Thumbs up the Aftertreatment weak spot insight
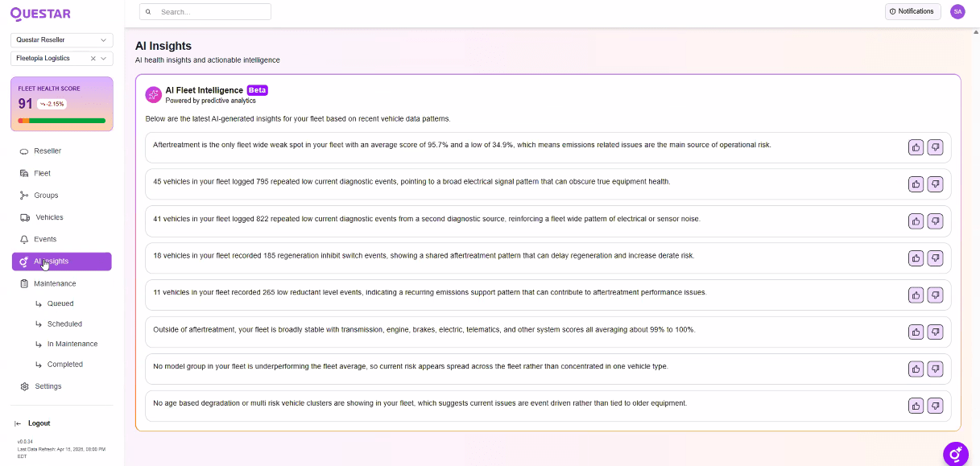 [x=916, y=147]
